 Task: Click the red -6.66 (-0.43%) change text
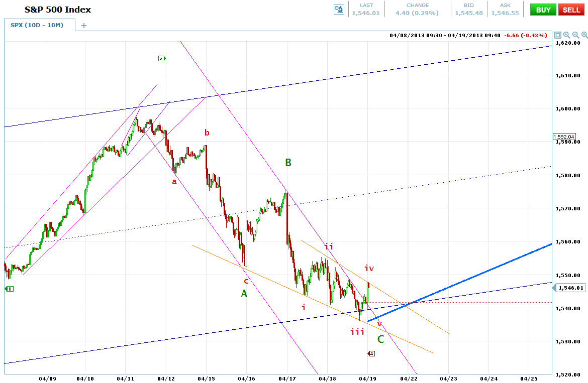point(525,35)
